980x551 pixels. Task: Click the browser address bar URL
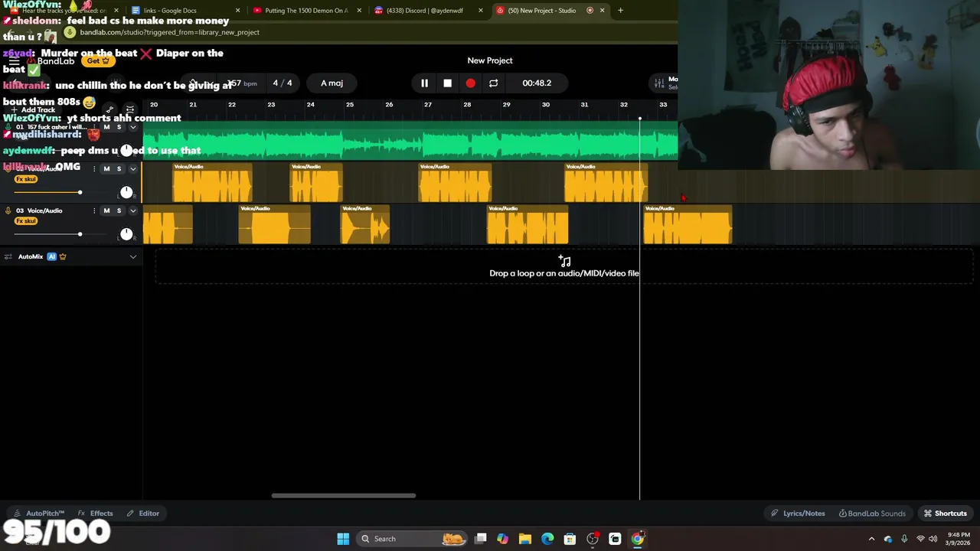click(x=170, y=32)
